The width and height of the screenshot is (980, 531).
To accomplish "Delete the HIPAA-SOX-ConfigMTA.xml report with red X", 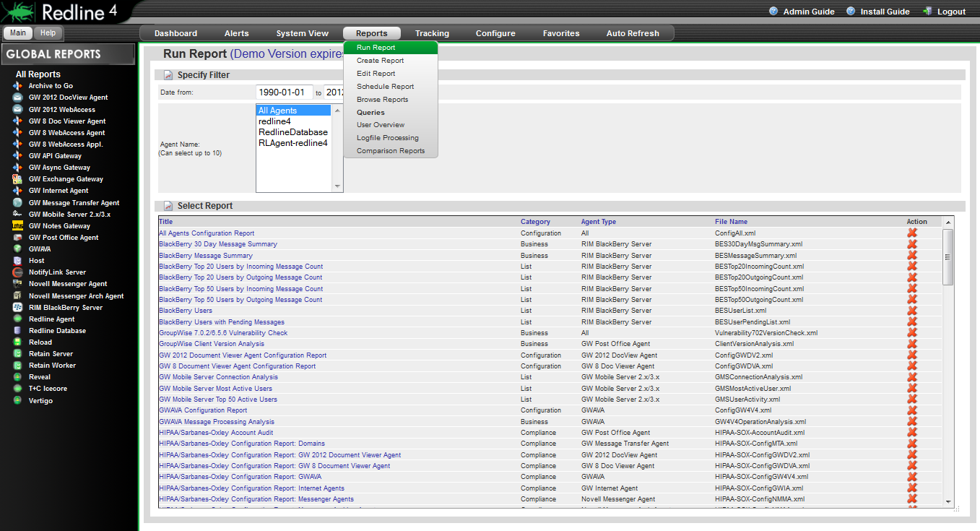I will (x=912, y=444).
